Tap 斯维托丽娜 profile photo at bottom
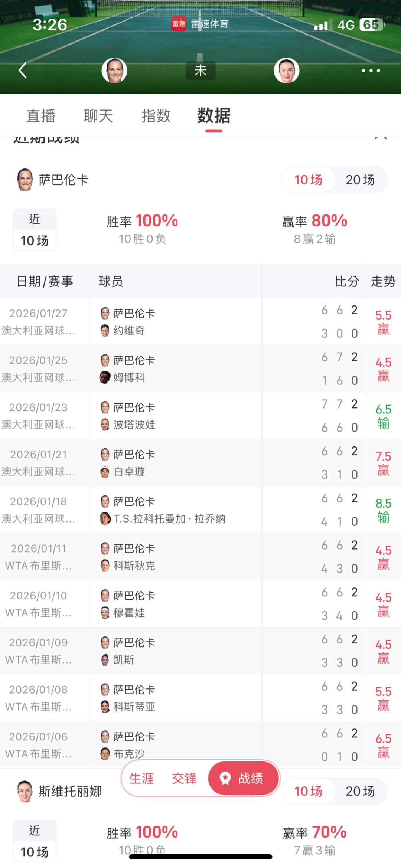Viewport: 401px width, 868px height. (x=25, y=791)
